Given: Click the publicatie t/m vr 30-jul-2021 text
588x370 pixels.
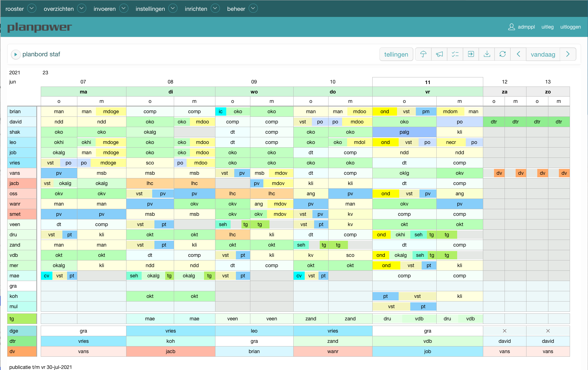Looking at the screenshot, I should 40,367.
